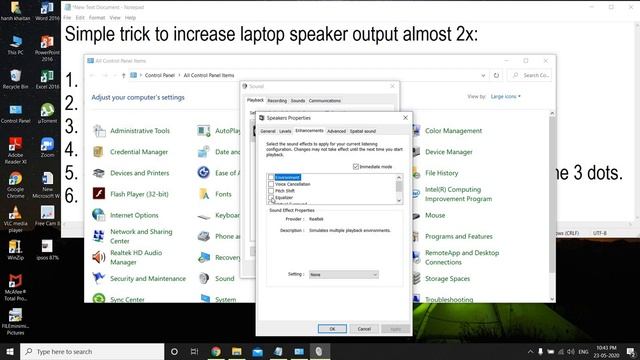Open Setting dropdown showing None
This screenshot has height=360, width=640.
coord(344,275)
